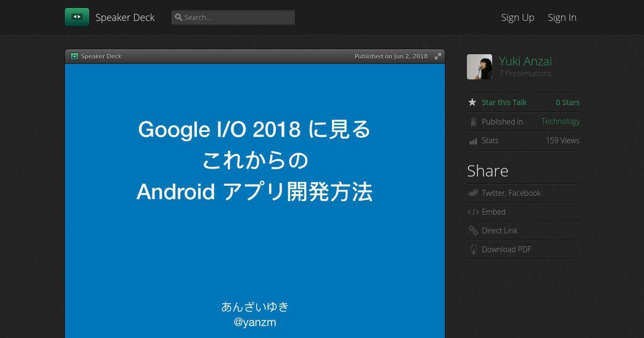Click the 0 Stars count
Viewport: 644px width, 338px height.
point(568,102)
